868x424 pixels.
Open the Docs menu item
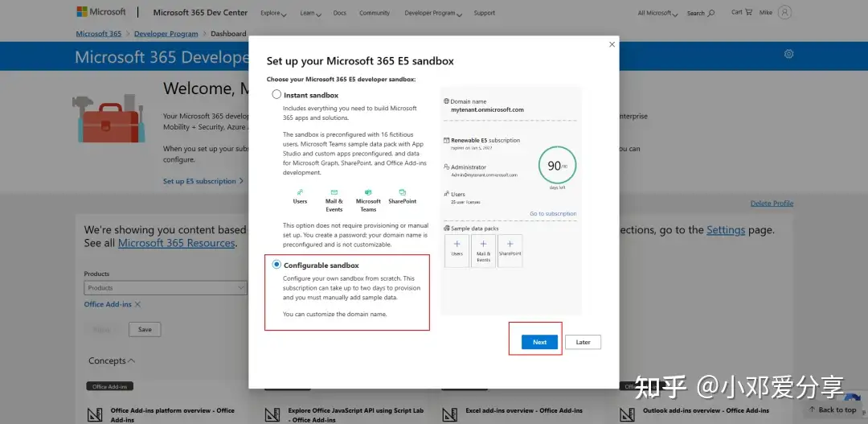[340, 13]
